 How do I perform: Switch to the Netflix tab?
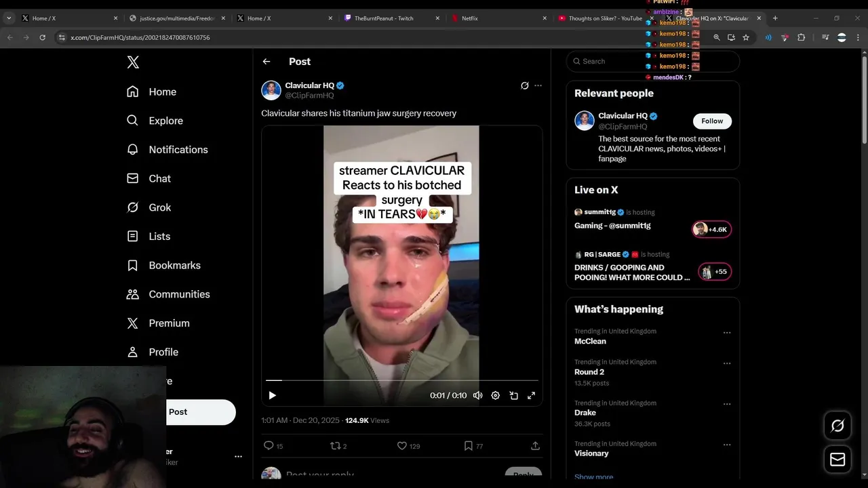pos(499,18)
